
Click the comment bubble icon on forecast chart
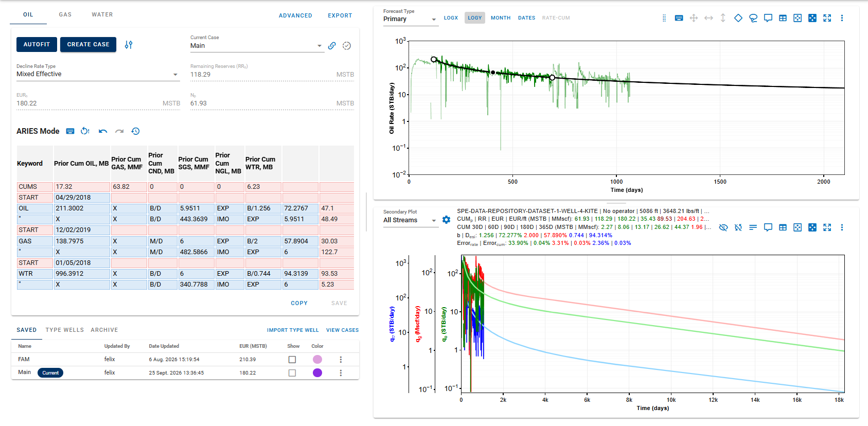click(x=768, y=18)
